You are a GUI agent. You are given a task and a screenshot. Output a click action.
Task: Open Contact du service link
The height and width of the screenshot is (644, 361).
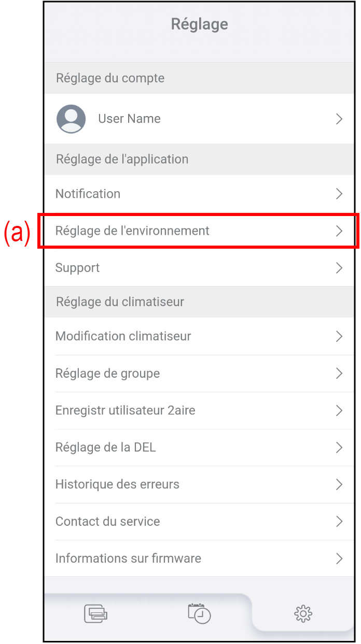point(108,522)
